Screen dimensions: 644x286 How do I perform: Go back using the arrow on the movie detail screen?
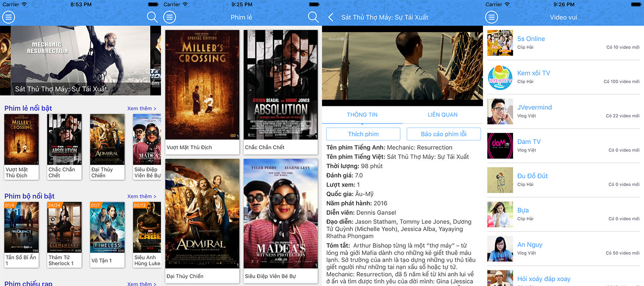pyautogui.click(x=331, y=17)
